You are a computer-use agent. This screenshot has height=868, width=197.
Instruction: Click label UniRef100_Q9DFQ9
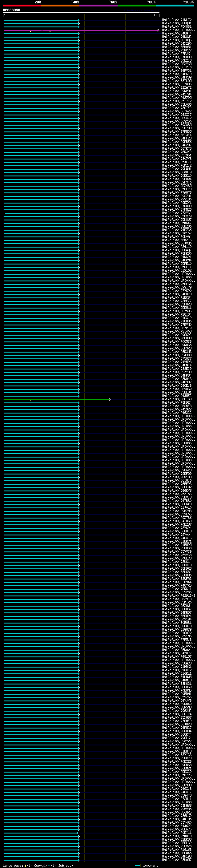[177, 474]
